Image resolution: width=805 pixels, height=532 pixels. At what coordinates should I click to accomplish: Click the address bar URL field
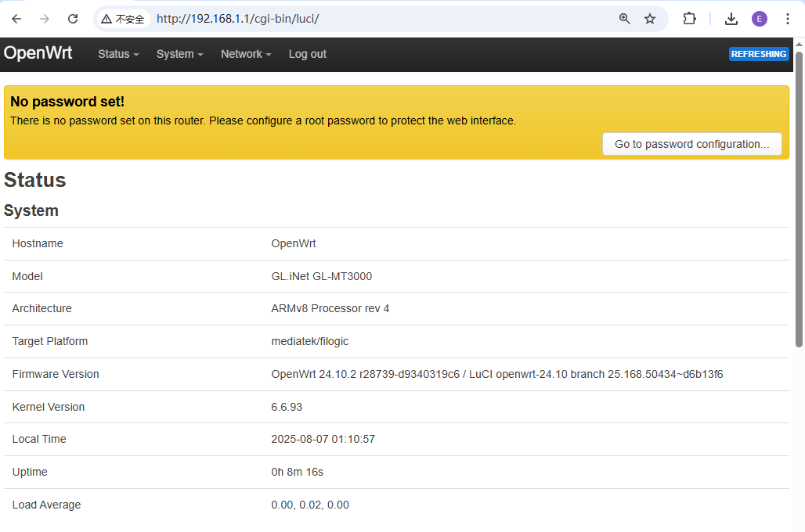click(376, 19)
